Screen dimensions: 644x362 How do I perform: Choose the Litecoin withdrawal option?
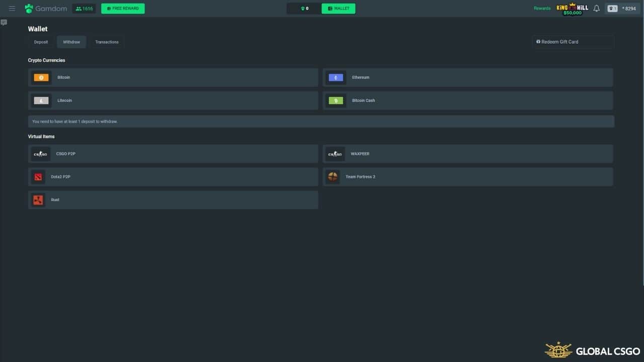pos(173,101)
